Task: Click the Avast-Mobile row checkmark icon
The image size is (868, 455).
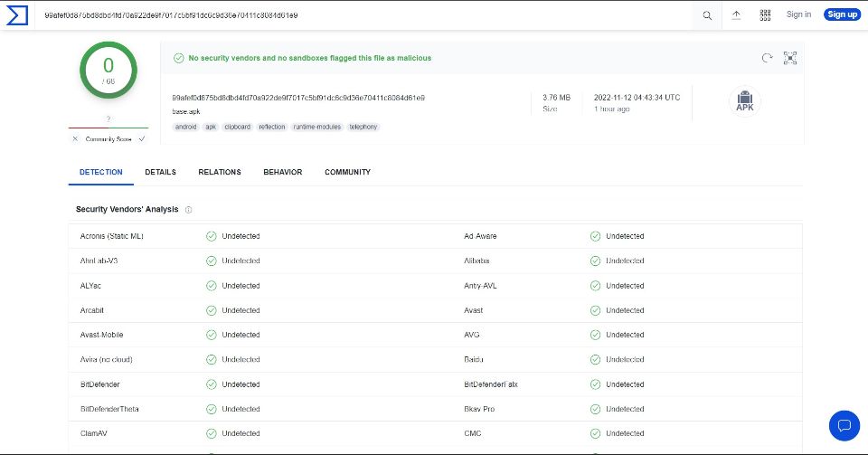Action: tap(212, 335)
